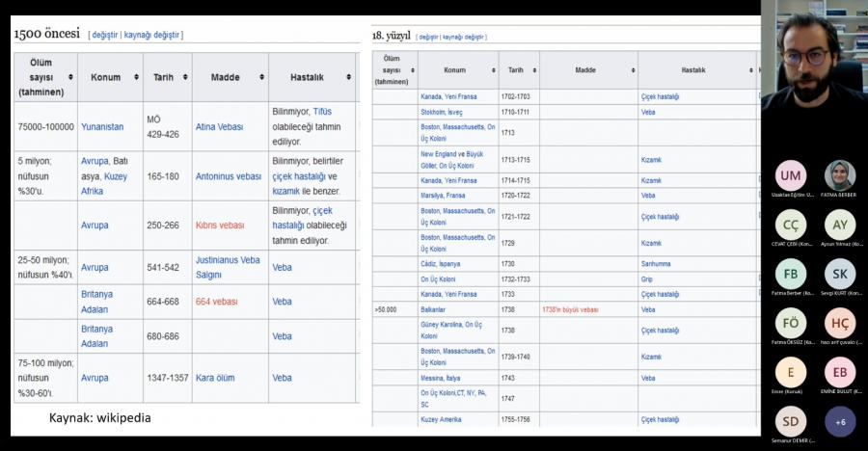The image size is (868, 451).
Task: Click the presenter's webcam video tile
Action: pyautogui.click(x=814, y=58)
